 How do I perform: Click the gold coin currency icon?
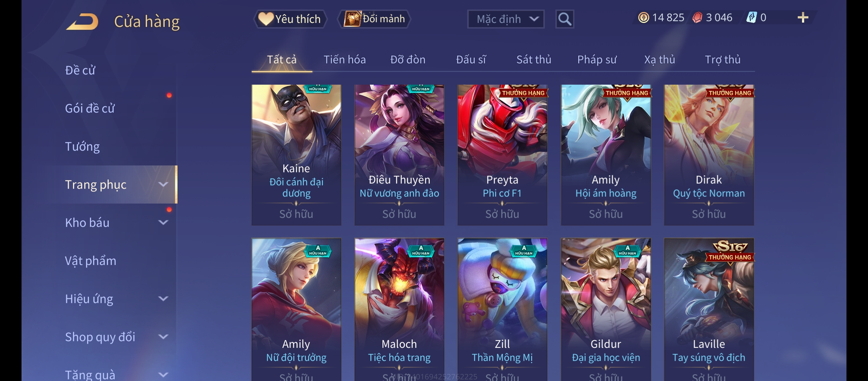click(x=644, y=18)
